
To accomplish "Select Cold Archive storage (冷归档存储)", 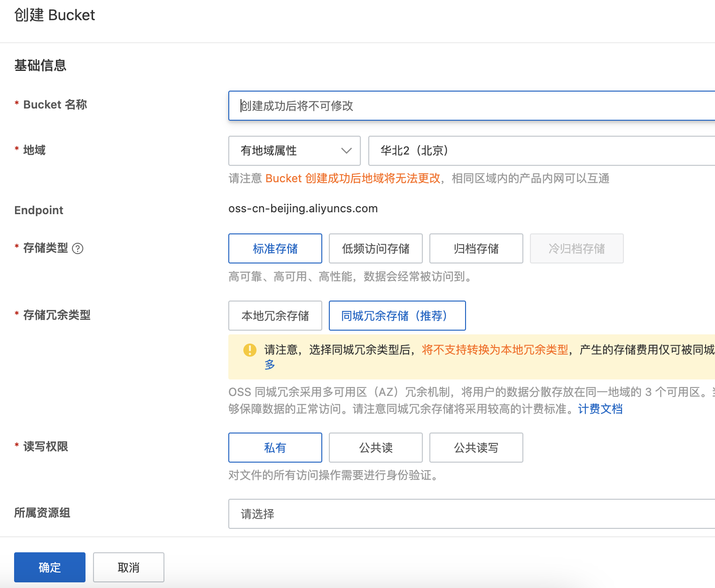I will (x=576, y=248).
